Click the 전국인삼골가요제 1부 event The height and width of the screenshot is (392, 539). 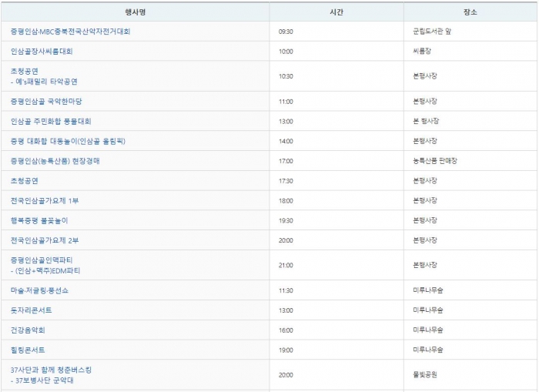click(45, 200)
